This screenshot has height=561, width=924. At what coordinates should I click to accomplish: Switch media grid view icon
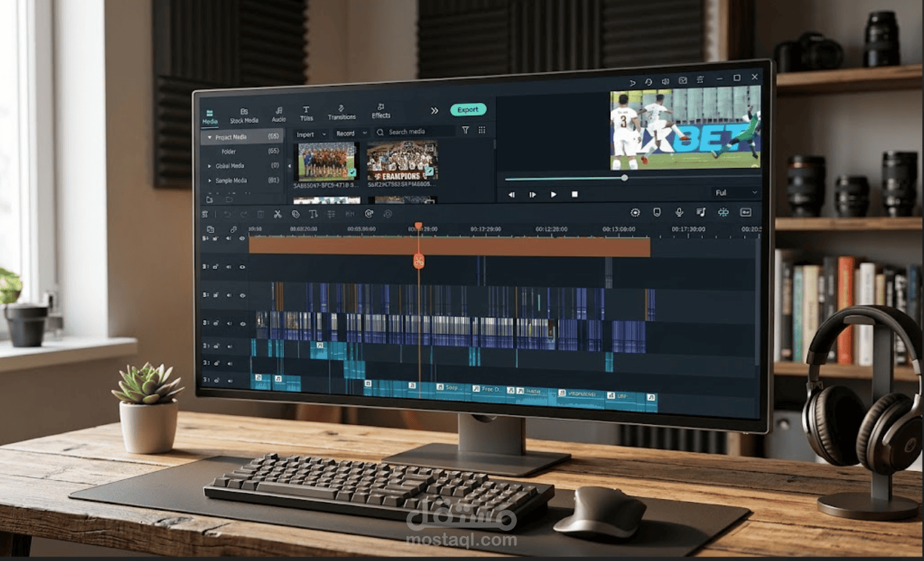tap(482, 130)
